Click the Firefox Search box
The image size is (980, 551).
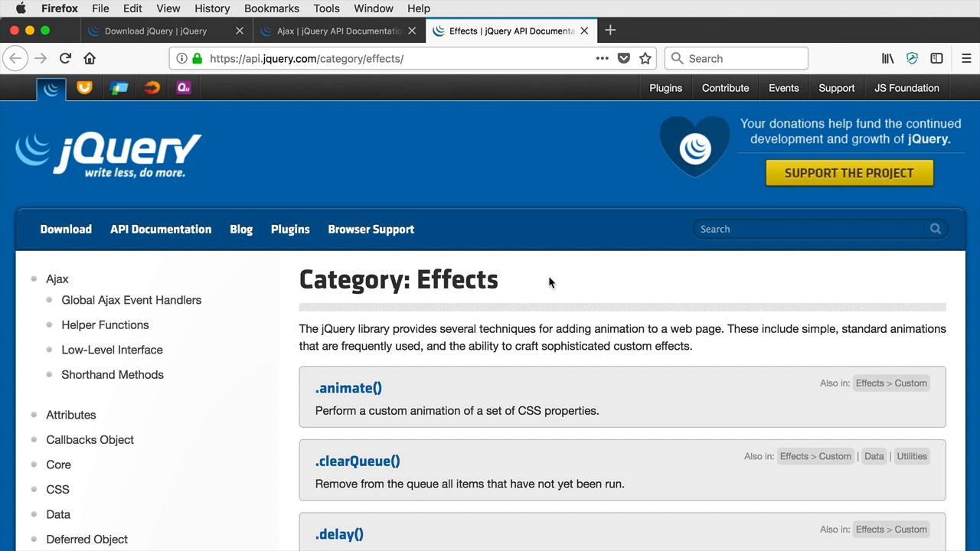tap(737, 58)
